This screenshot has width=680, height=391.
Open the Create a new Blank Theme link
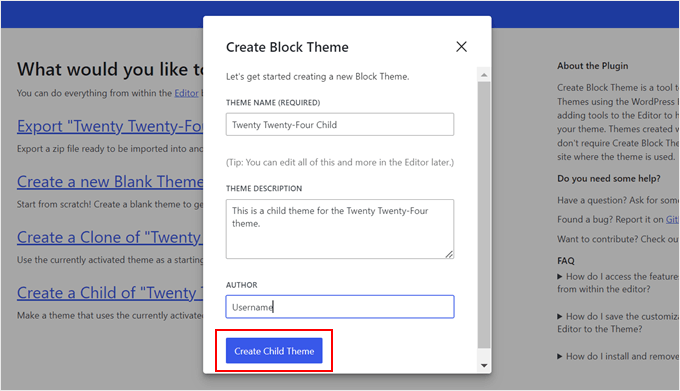pyautogui.click(x=110, y=182)
